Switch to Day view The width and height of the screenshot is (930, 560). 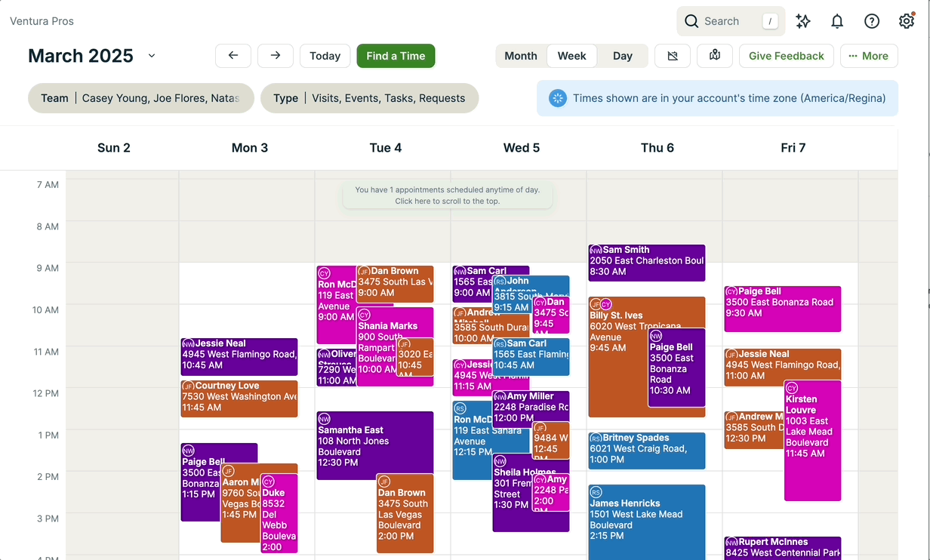tap(623, 56)
